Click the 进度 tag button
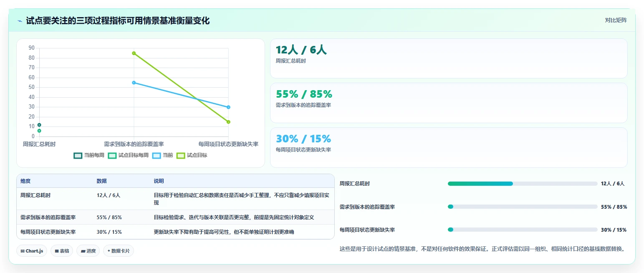Image resolution: width=644 pixels, height=273 pixels. pos(88,251)
